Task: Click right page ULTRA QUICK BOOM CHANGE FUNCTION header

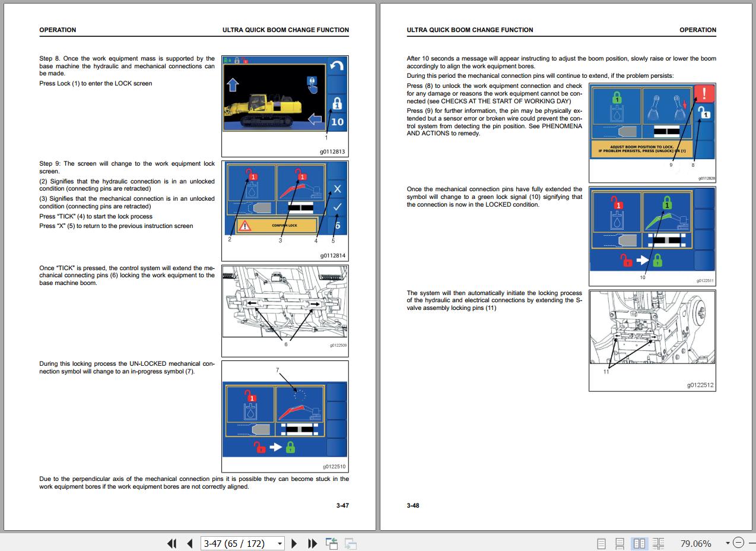Action: coord(470,30)
